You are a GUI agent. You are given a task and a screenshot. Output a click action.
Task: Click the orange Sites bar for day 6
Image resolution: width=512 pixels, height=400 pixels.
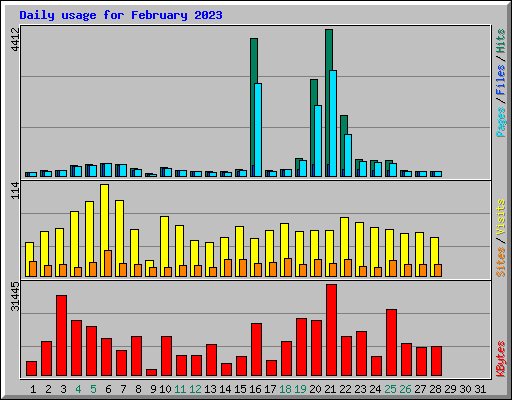108,263
